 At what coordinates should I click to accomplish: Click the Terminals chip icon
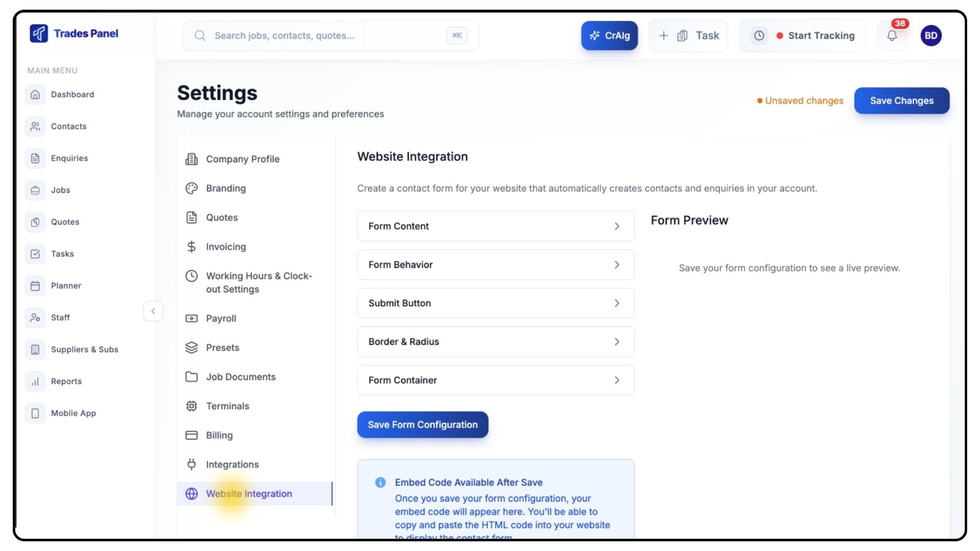click(191, 406)
